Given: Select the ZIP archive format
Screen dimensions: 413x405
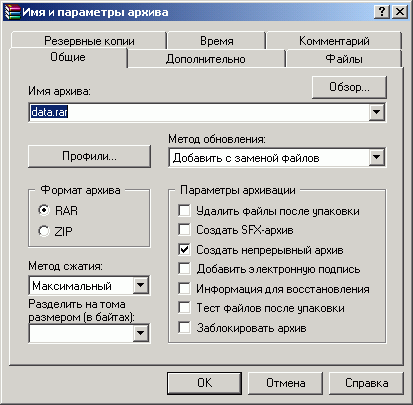Looking at the screenshot, I should tap(44, 231).
